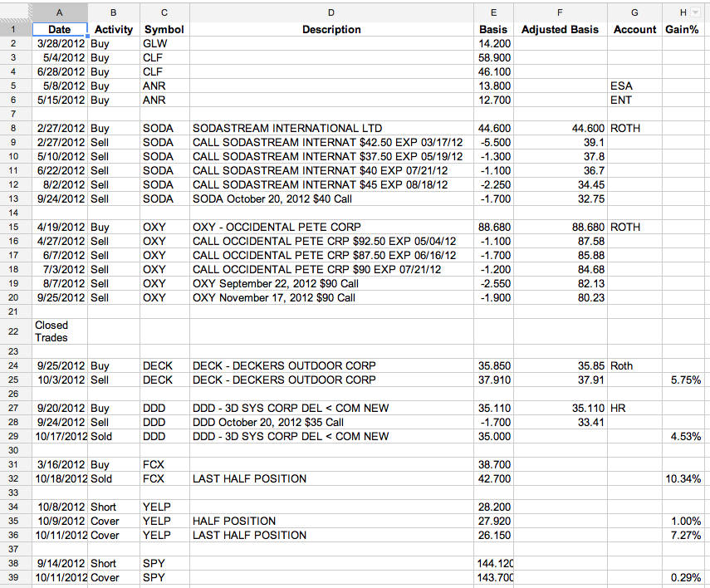This screenshot has width=710, height=588.
Task: Select the FCX LAST HALF POSITION cell
Action: (x=331, y=479)
